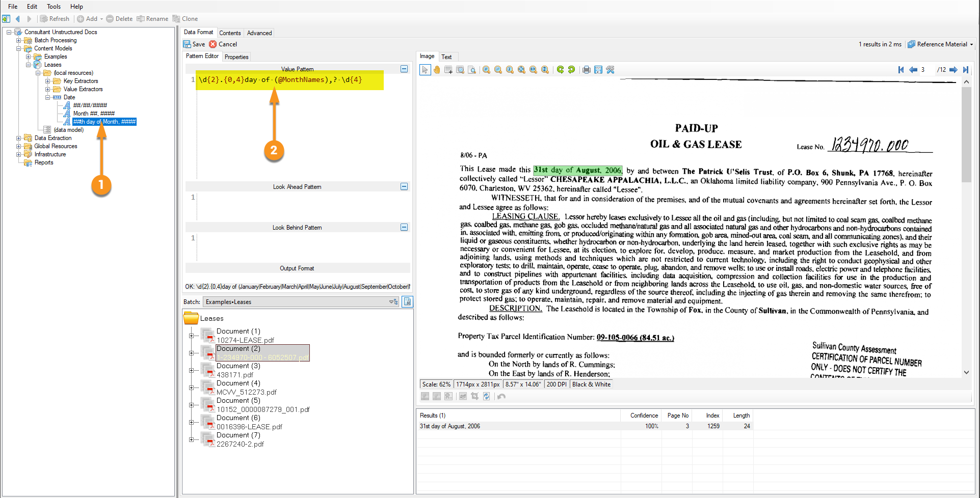Viewport: 980px width, 498px height.
Task: Expand the Batch Processing tree node
Action: (19, 40)
